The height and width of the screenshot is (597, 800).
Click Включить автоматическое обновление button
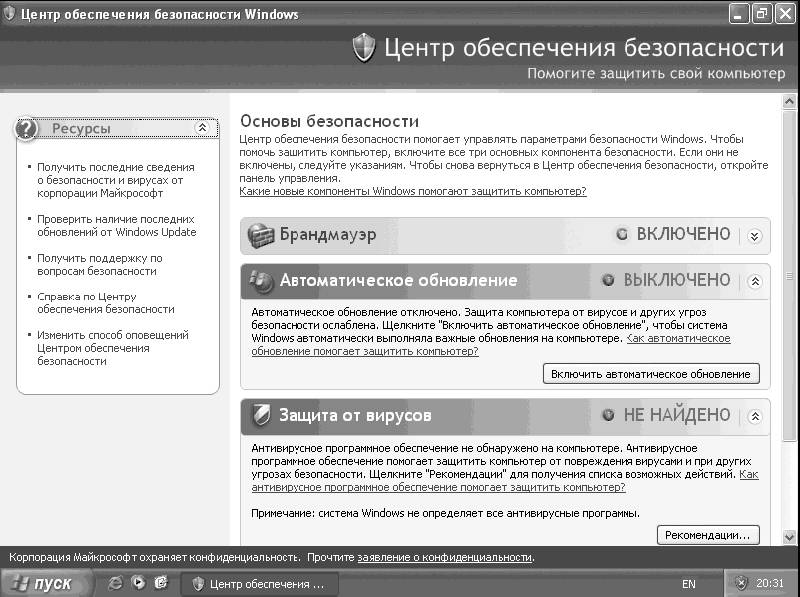tap(651, 374)
